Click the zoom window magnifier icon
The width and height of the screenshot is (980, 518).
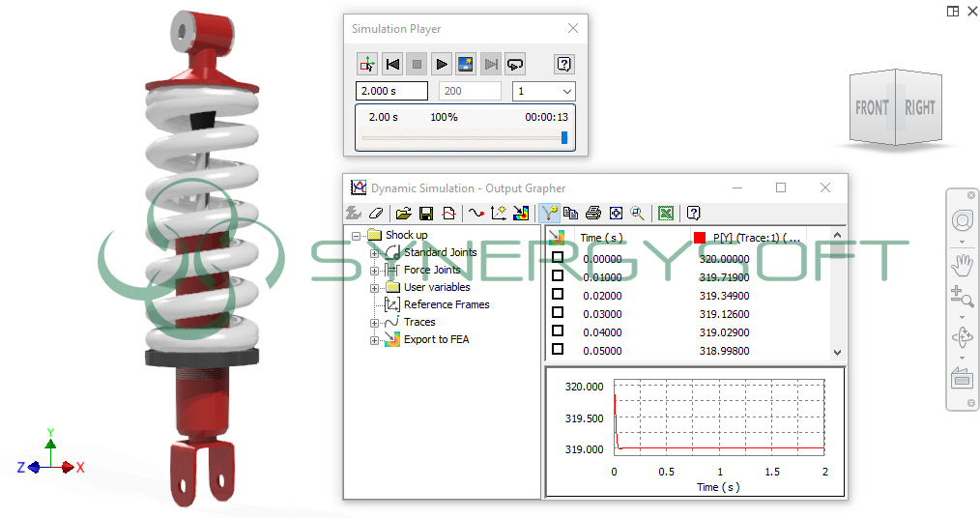pyautogui.click(x=638, y=213)
